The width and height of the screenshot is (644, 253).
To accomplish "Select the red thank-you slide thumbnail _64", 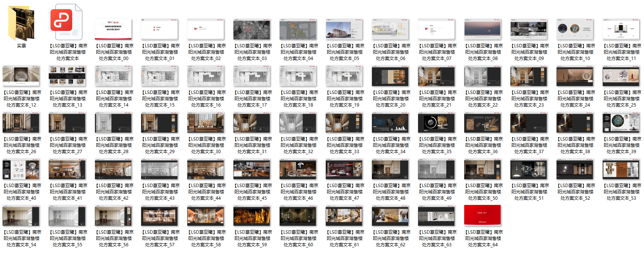I will [482, 215].
